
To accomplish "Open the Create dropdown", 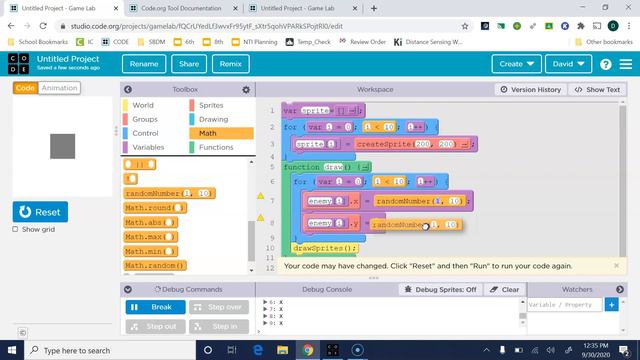I will click(x=516, y=64).
